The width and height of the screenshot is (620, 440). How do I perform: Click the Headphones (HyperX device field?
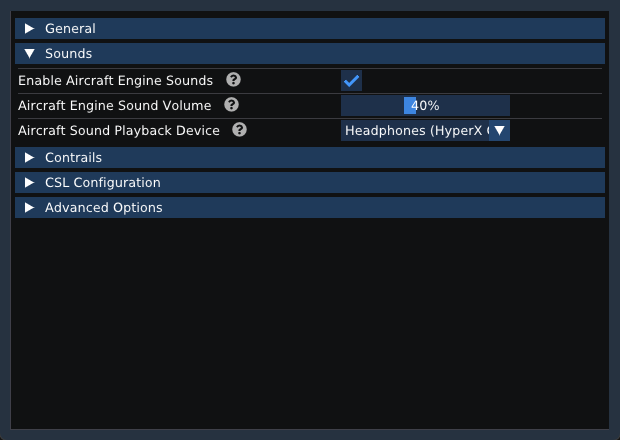(x=425, y=130)
